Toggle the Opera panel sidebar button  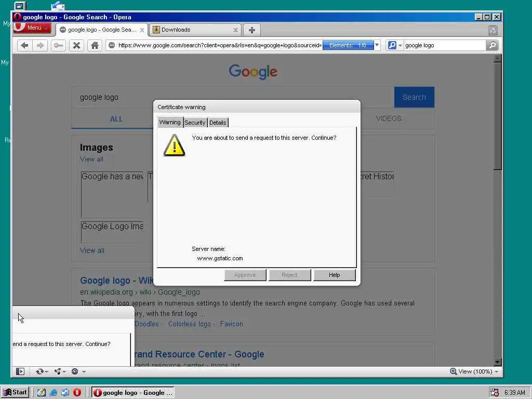click(x=20, y=371)
